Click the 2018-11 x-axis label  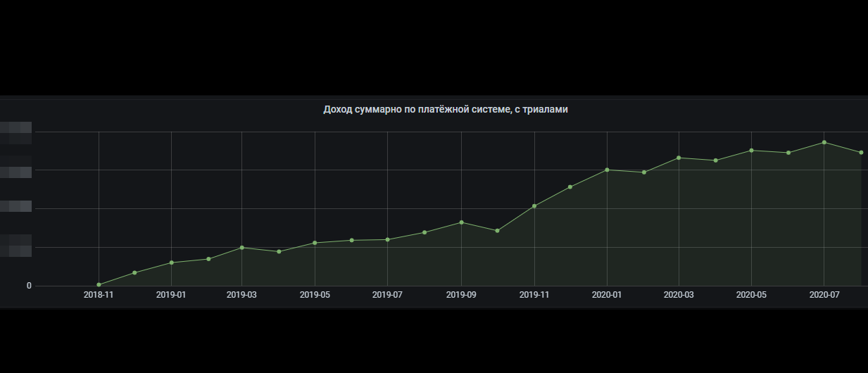coord(99,295)
